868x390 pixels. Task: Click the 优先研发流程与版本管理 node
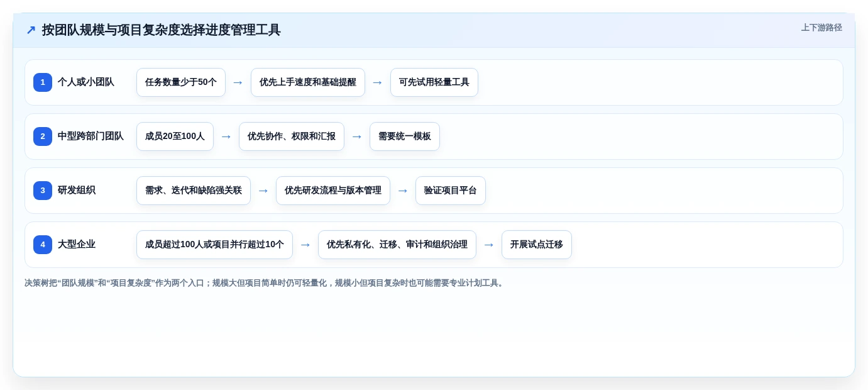(333, 191)
